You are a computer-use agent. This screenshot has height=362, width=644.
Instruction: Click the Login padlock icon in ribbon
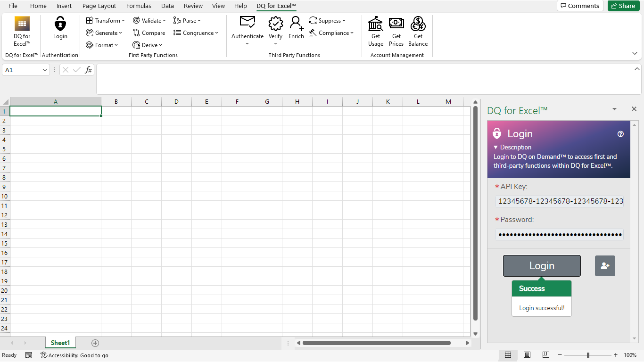pyautogui.click(x=60, y=24)
